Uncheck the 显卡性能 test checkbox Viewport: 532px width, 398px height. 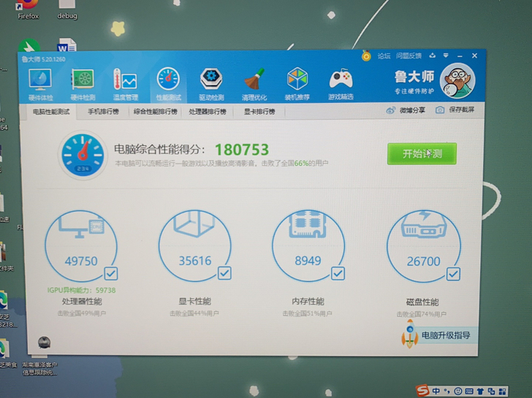224,273
